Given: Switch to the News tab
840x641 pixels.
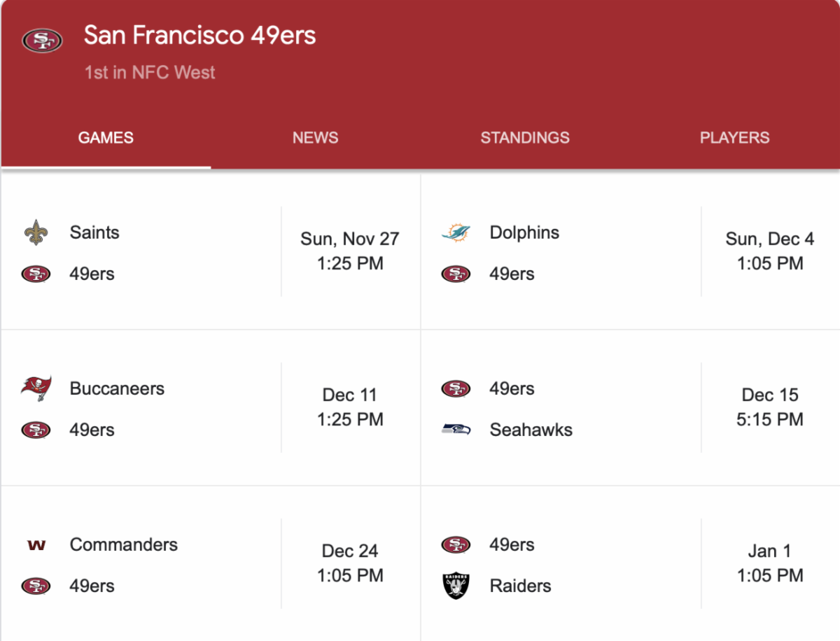Looking at the screenshot, I should 315,138.
